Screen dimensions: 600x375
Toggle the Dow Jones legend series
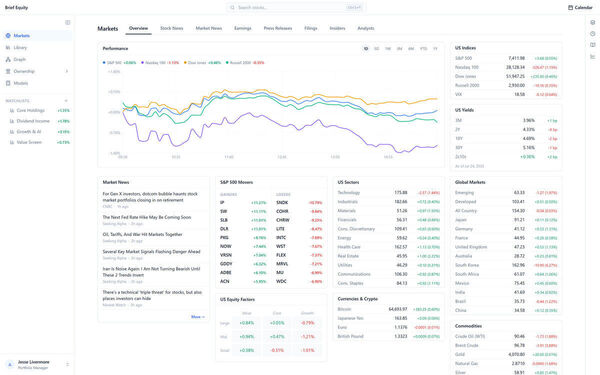pos(202,63)
